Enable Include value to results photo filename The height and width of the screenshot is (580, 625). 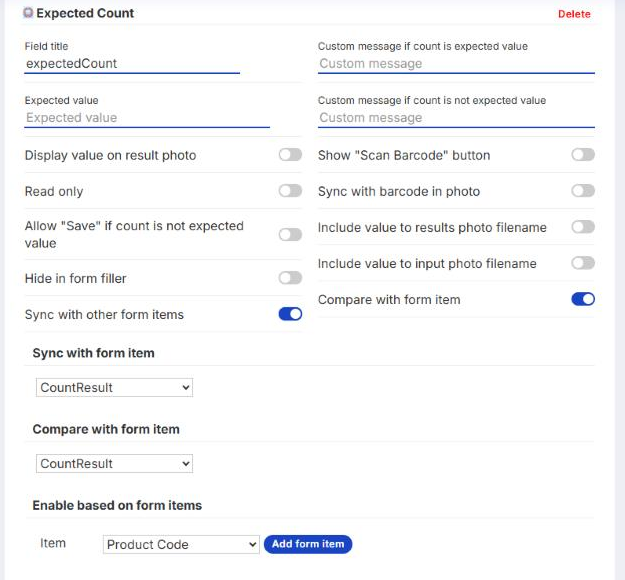(x=583, y=227)
